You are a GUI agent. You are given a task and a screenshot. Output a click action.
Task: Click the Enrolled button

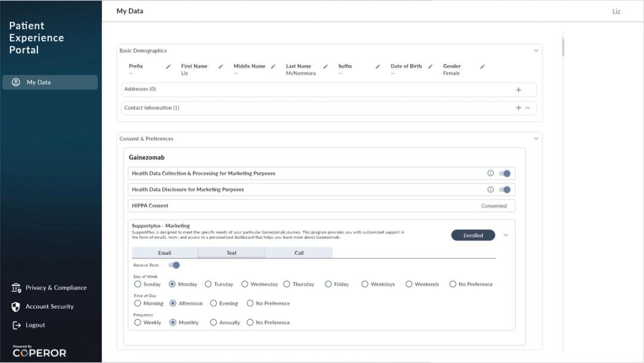(473, 235)
